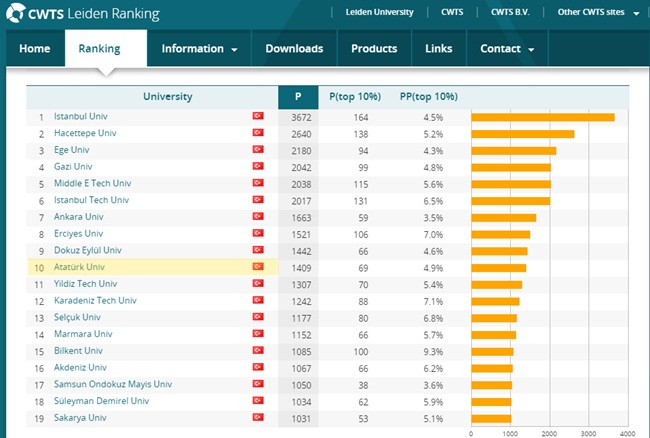Click the flag icon beside Middle E Tech Univ
The height and width of the screenshot is (438, 650).
(x=258, y=183)
